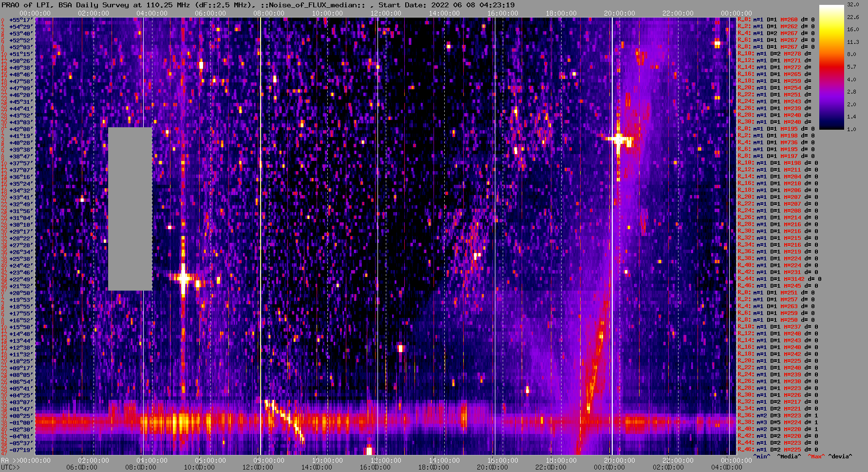This screenshot has width=868, height=472.
Task: Click the ^devia^ legend label
Action: click(840, 456)
